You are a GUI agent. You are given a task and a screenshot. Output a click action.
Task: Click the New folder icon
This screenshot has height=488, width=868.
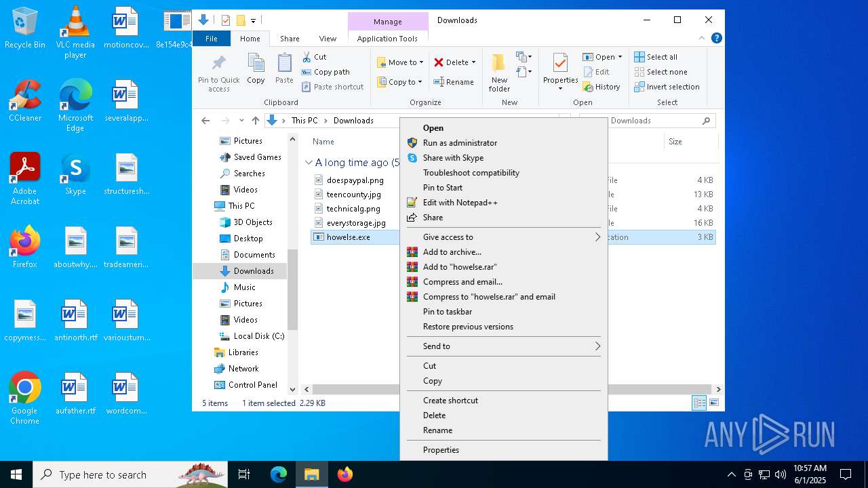(x=499, y=64)
